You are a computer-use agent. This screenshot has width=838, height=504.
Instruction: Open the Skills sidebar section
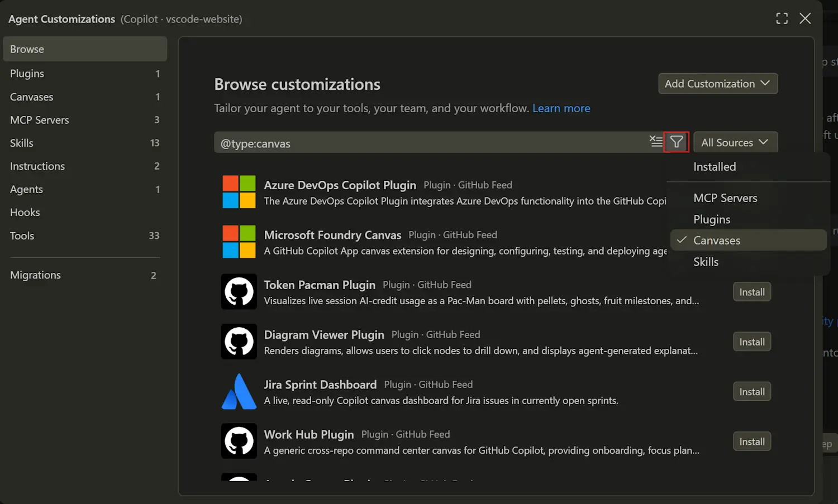[x=85, y=143]
